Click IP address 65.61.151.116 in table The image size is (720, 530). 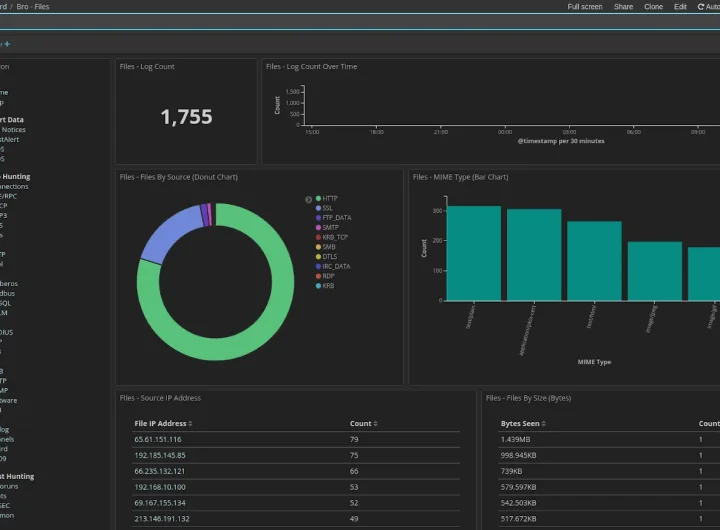[158, 439]
